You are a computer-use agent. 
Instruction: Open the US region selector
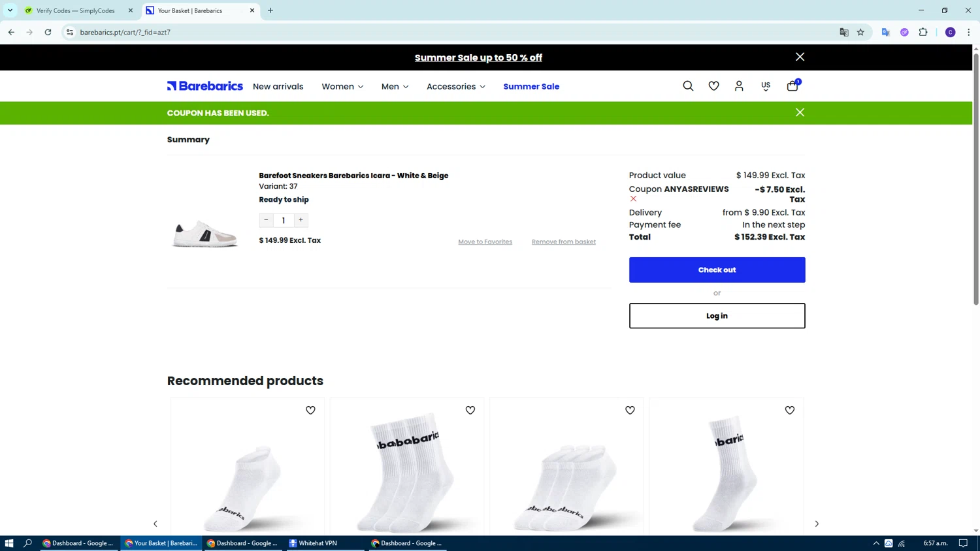(x=766, y=86)
